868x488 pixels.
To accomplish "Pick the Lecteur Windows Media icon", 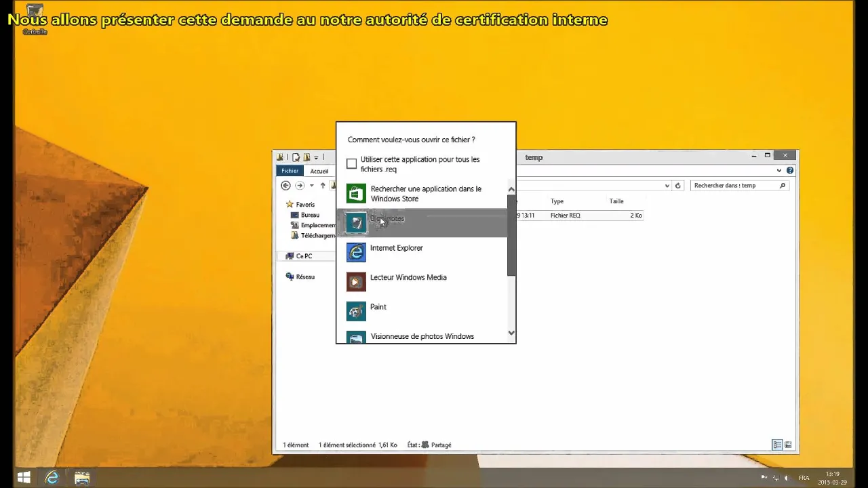I will [356, 281].
